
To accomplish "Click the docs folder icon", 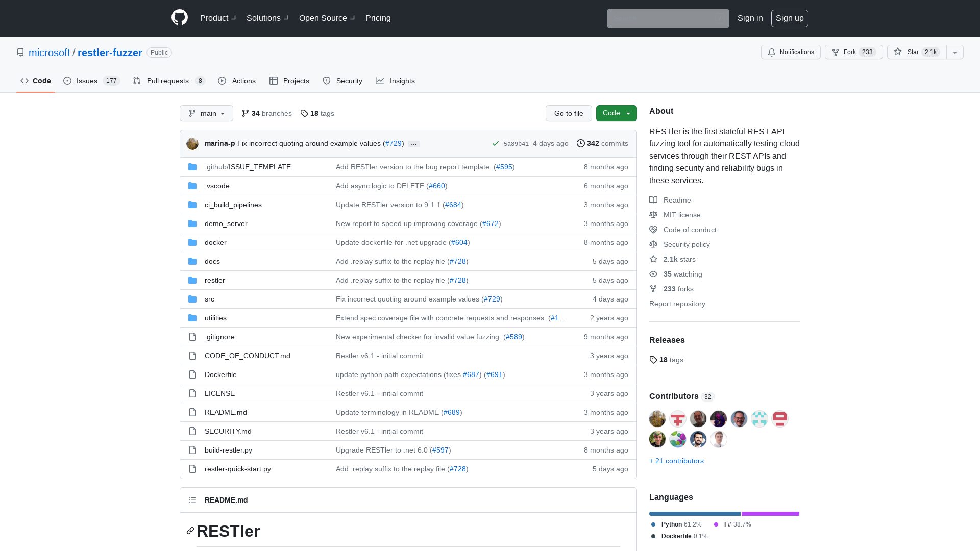I will point(192,261).
